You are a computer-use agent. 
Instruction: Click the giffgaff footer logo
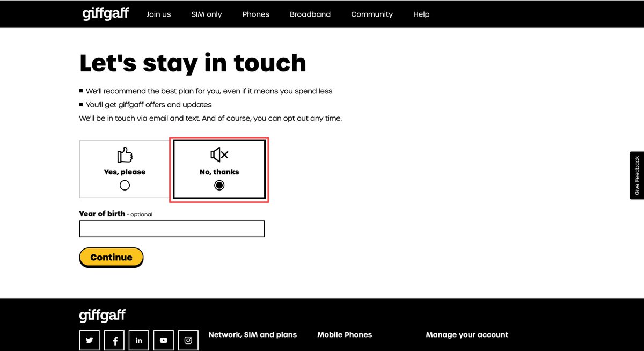102,315
